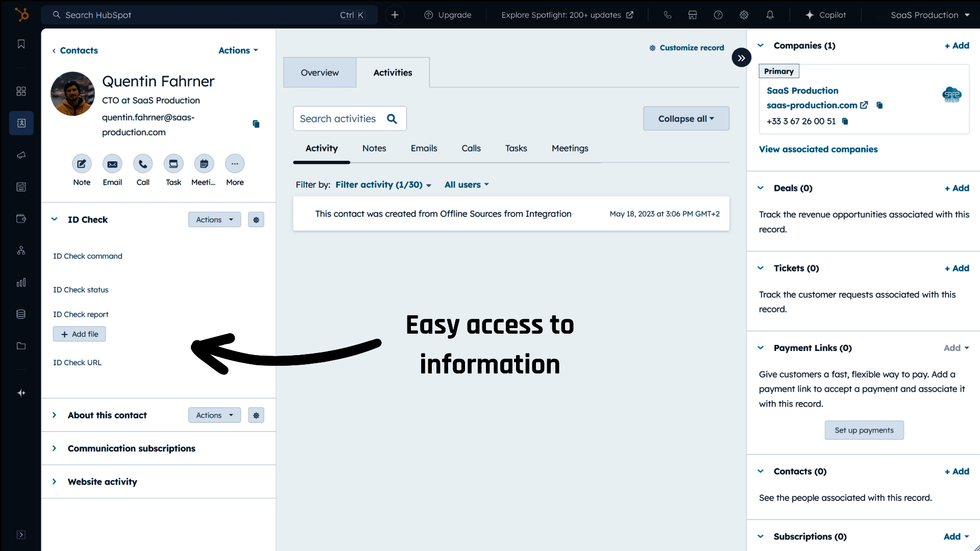
Task: Switch to the Overview tab
Action: click(320, 72)
